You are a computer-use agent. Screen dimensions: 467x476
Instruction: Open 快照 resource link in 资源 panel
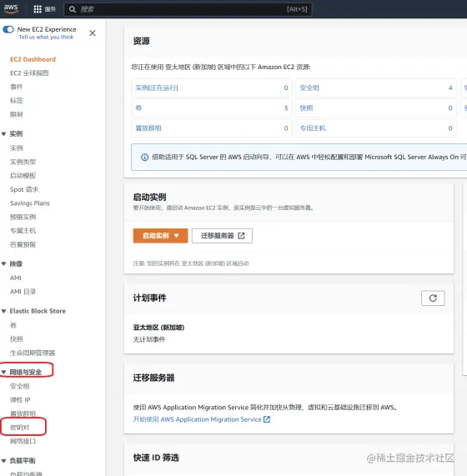pos(306,108)
